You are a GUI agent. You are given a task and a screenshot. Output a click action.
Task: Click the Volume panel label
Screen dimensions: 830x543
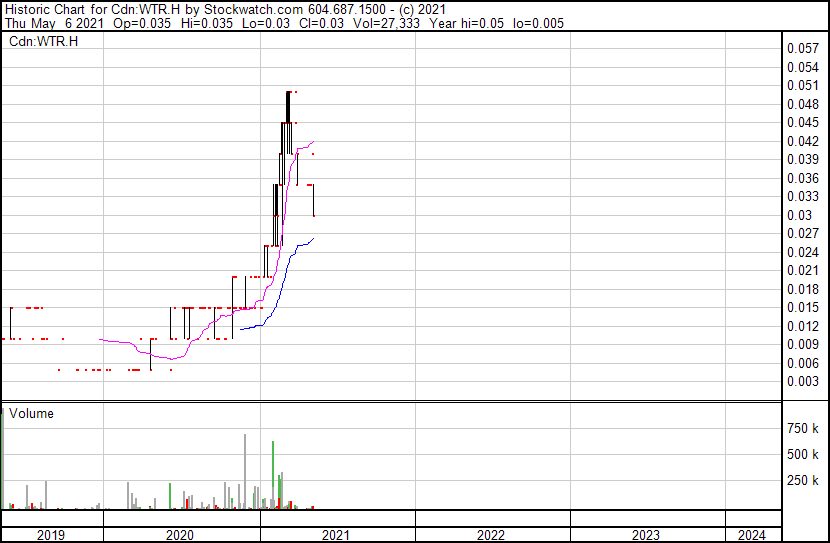(x=32, y=413)
